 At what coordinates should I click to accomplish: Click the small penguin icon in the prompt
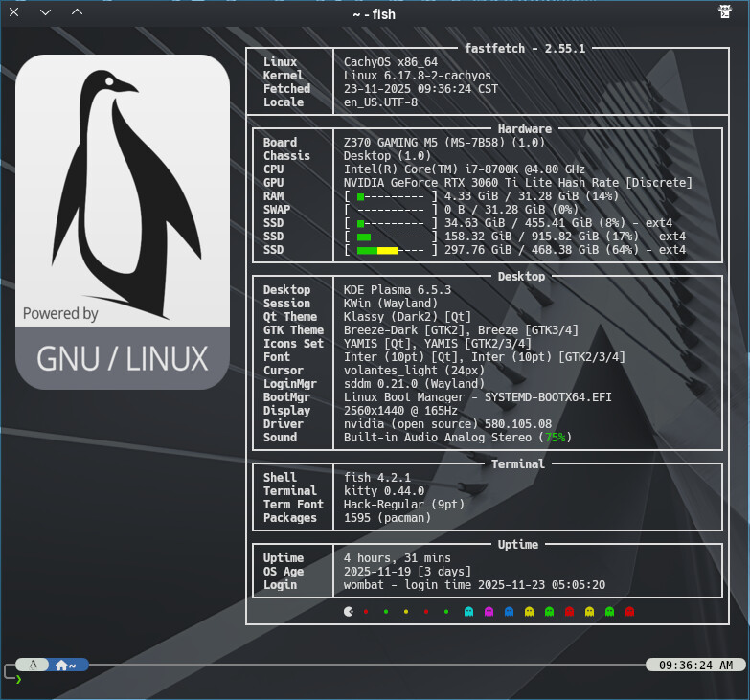(x=34, y=665)
